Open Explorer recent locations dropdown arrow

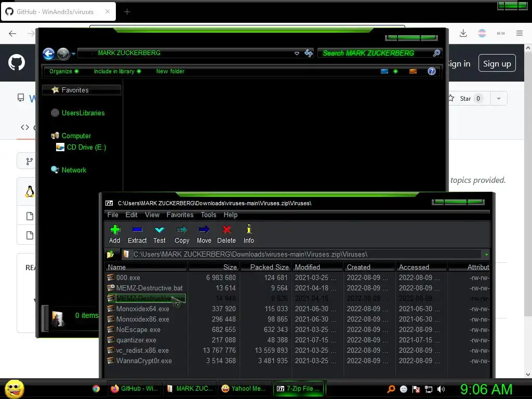coord(73,54)
